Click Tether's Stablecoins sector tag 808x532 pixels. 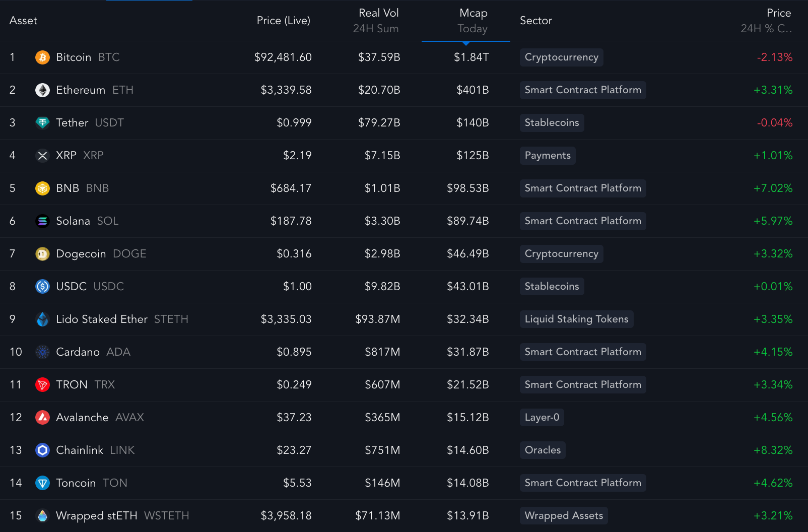[552, 123]
